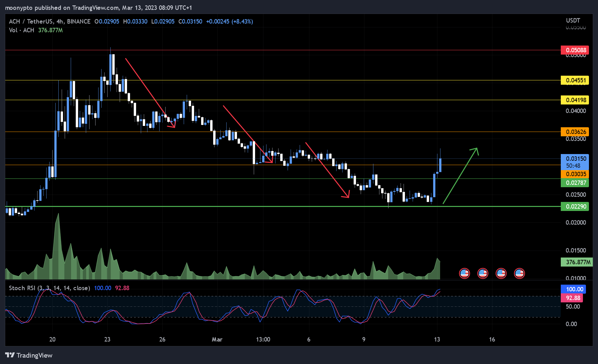Viewport: 598px width, 364px height.
Task: Click the 13:00 label on time axis
Action: 263,340
